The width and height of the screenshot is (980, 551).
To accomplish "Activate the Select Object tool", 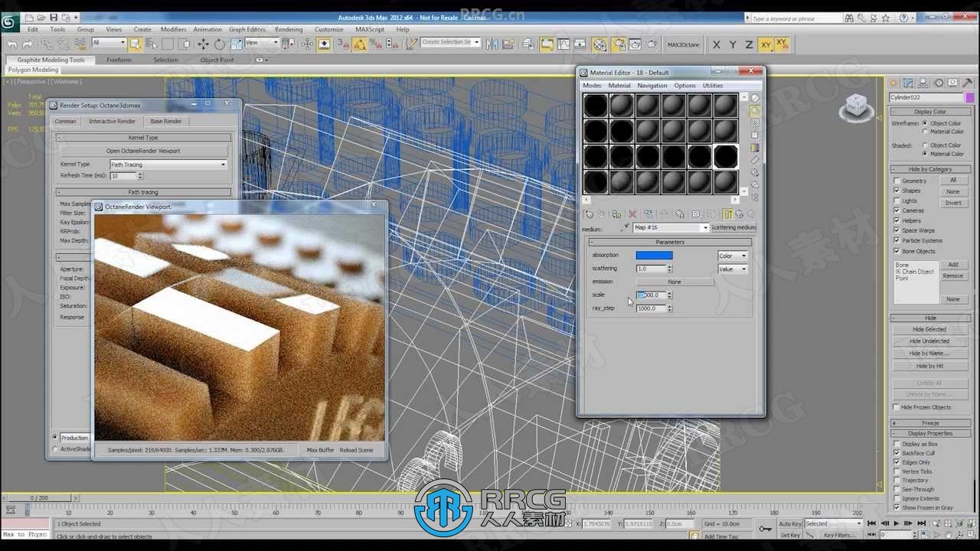I will pyautogui.click(x=135, y=44).
